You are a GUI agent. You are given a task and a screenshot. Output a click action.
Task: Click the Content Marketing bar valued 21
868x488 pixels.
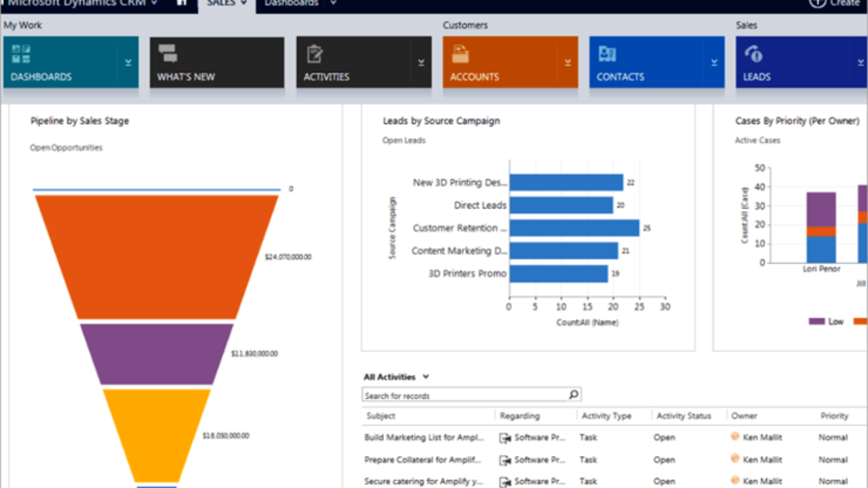tap(564, 251)
